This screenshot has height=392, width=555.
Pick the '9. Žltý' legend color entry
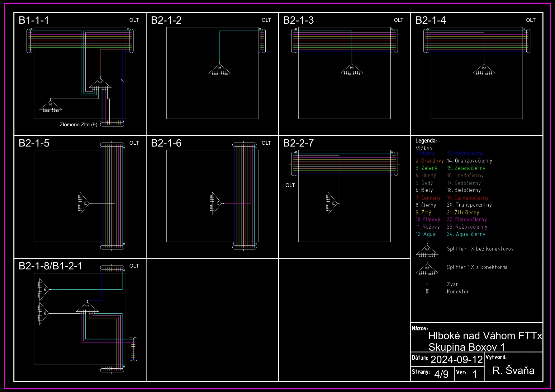[423, 212]
